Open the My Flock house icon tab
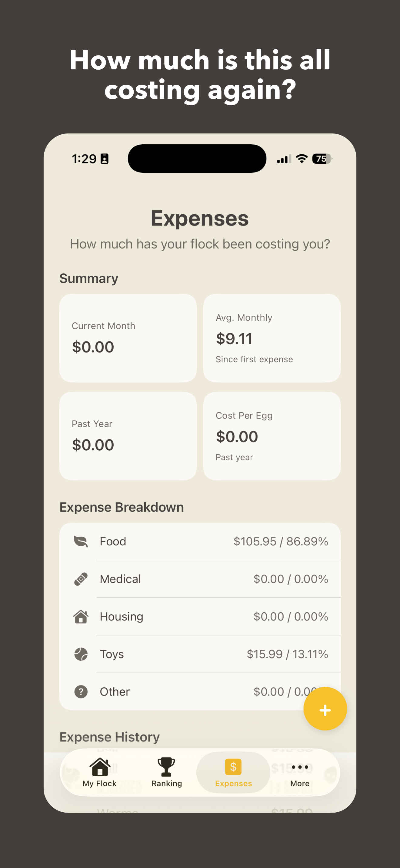This screenshot has height=868, width=400. point(99,772)
